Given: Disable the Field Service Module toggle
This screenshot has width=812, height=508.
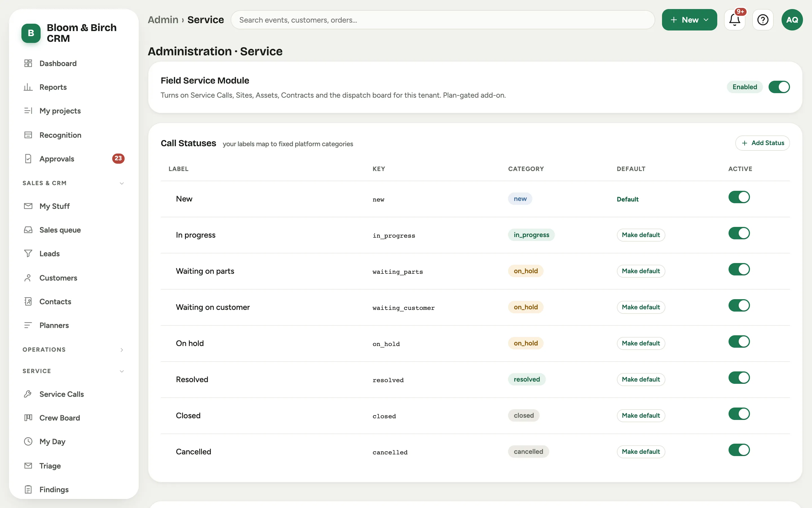Looking at the screenshot, I should (779, 87).
